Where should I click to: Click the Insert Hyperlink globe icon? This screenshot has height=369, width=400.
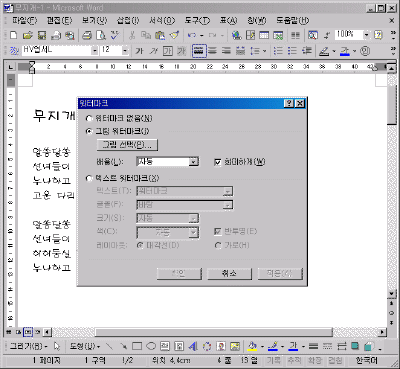[237, 35]
